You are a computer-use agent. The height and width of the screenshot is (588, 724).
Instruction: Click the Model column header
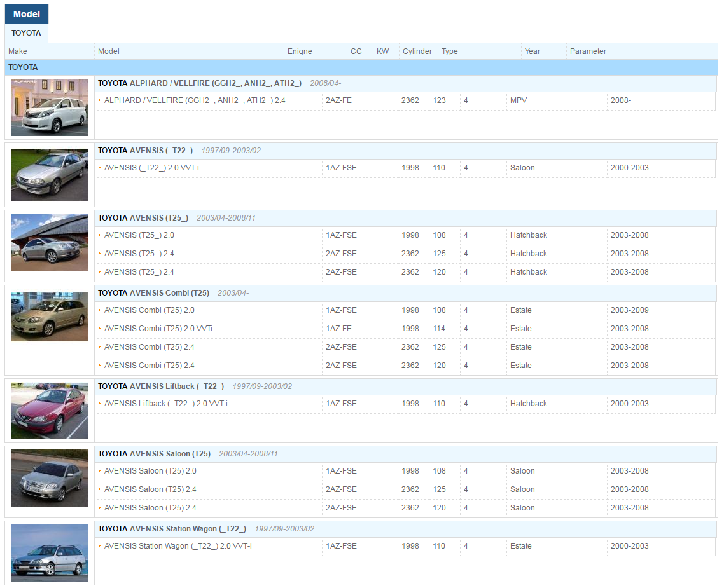(x=109, y=51)
